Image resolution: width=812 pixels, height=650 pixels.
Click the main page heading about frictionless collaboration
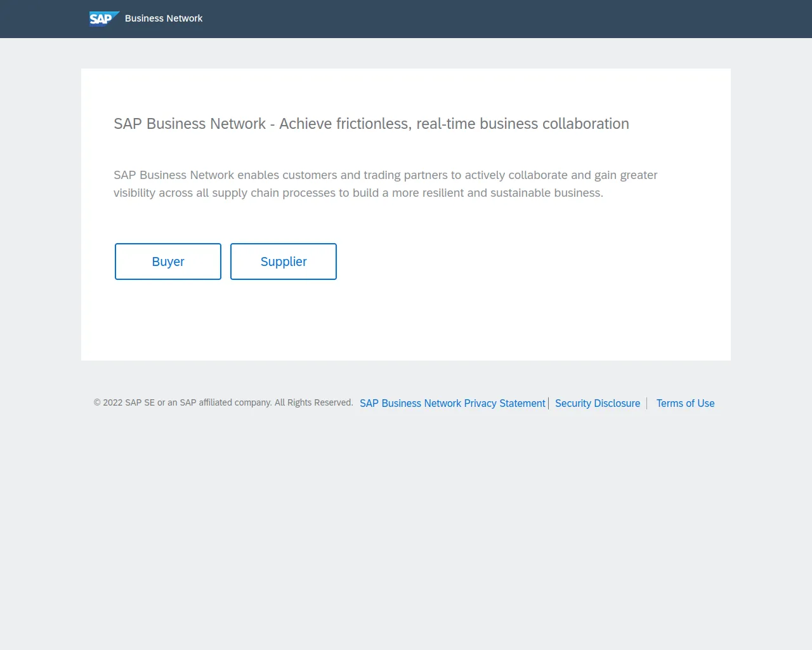371,124
